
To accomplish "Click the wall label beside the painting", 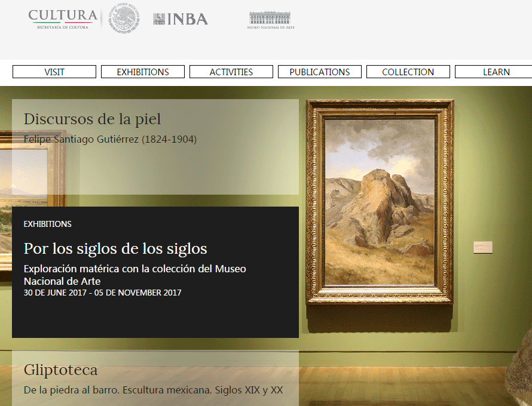I will coord(483,247).
